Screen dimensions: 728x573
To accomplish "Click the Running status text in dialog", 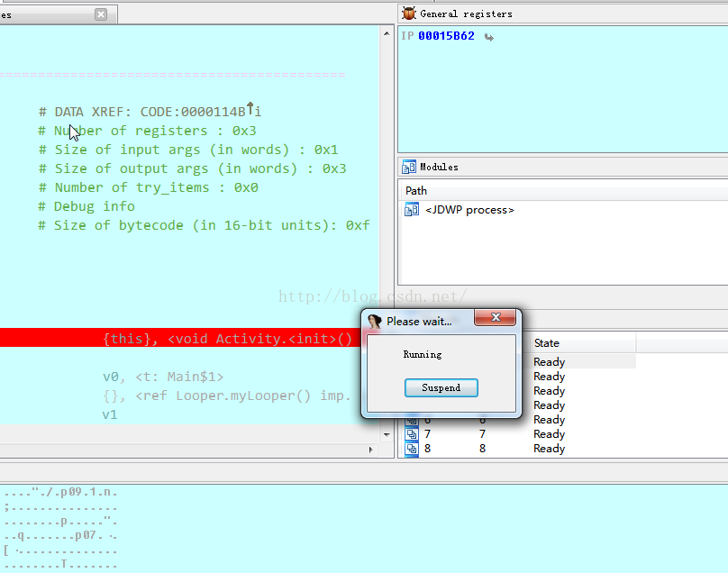I will [x=422, y=354].
